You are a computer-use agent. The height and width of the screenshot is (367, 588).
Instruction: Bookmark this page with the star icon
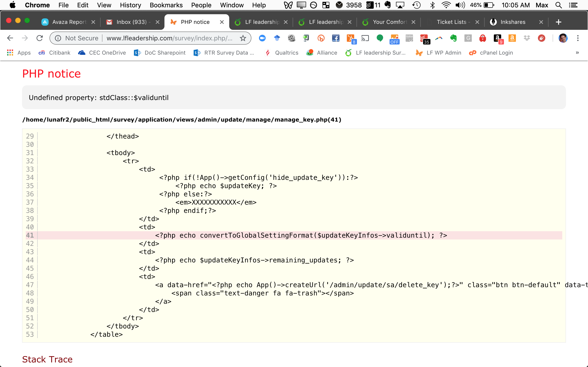(243, 38)
